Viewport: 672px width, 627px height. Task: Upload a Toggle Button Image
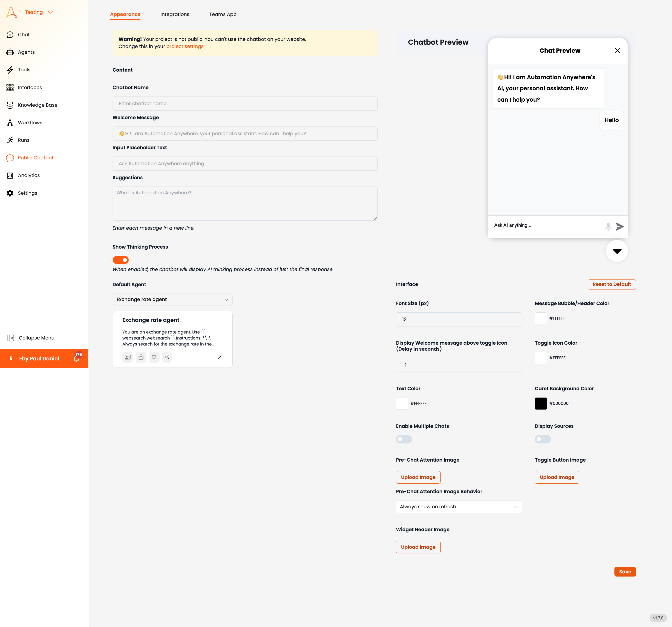[557, 477]
